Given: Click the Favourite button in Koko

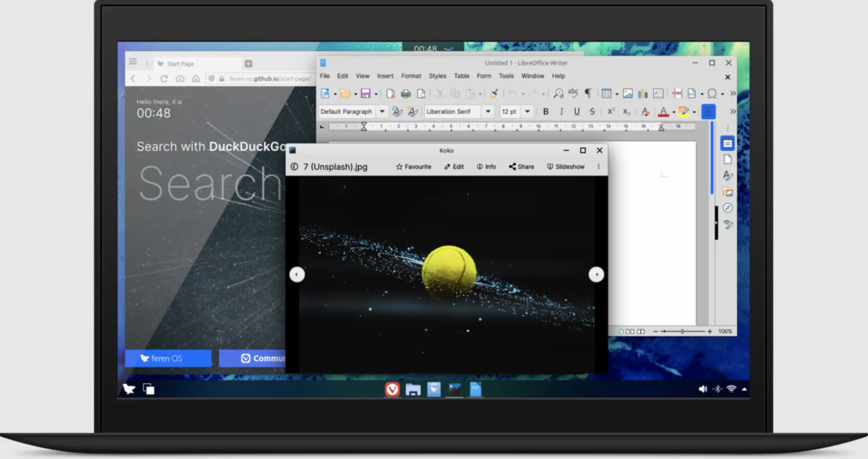Looking at the screenshot, I should coord(413,167).
